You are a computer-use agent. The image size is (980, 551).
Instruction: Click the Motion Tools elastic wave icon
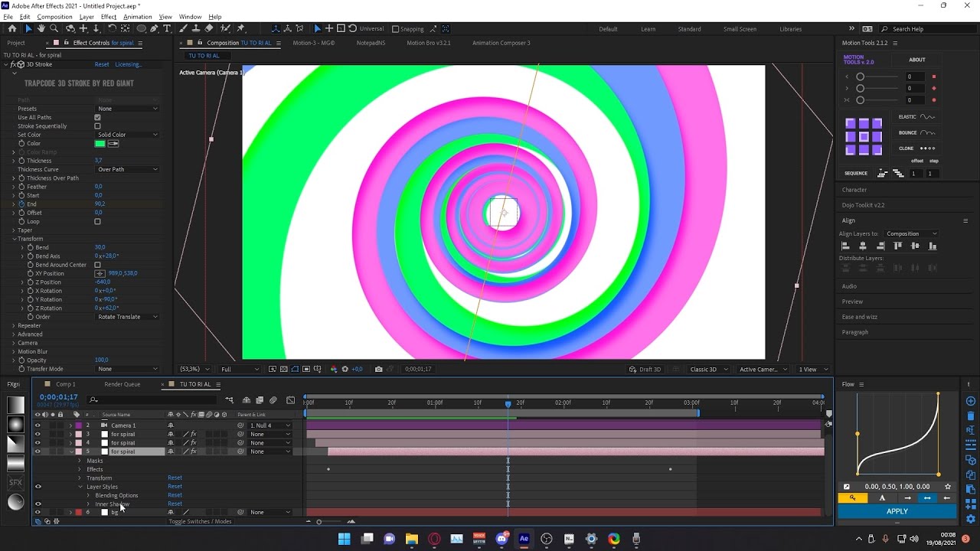(x=928, y=117)
